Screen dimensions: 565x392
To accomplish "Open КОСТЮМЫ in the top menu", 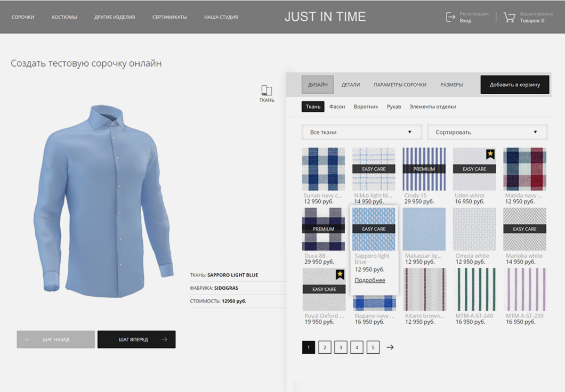I will pos(64,17).
